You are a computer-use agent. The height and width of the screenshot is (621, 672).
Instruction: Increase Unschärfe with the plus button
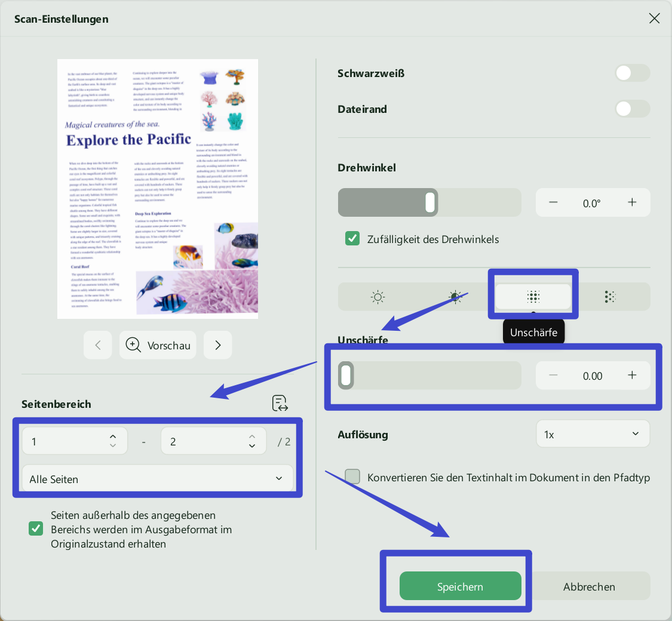(632, 376)
